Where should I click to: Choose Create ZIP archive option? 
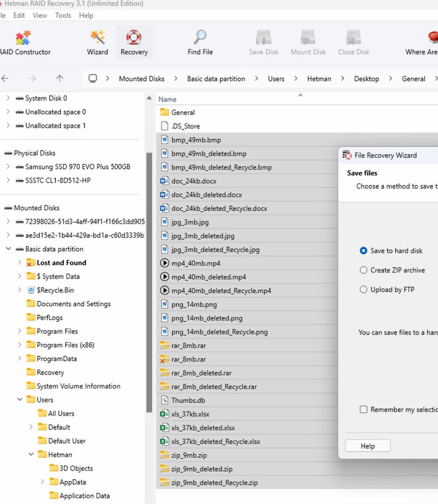pos(363,270)
